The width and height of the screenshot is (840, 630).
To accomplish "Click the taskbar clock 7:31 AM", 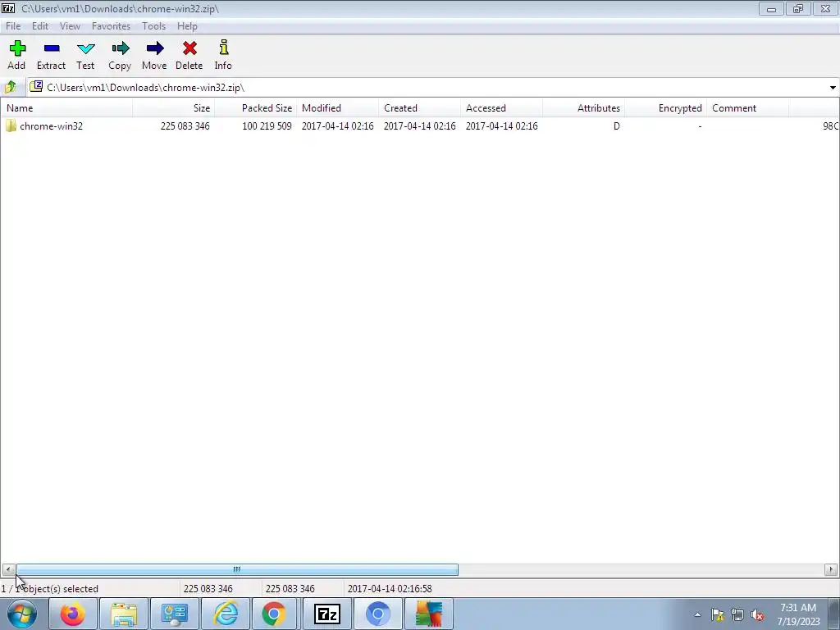I will point(797,608).
